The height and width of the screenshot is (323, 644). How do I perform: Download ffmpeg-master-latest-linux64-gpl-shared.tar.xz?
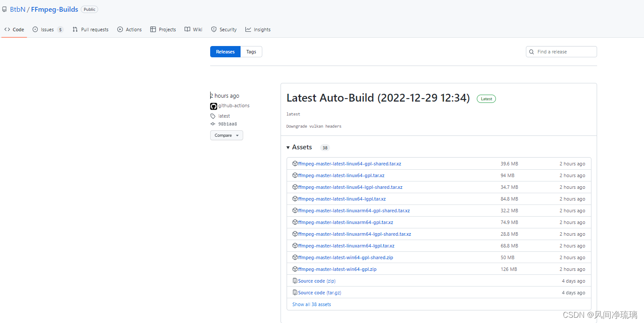point(350,164)
